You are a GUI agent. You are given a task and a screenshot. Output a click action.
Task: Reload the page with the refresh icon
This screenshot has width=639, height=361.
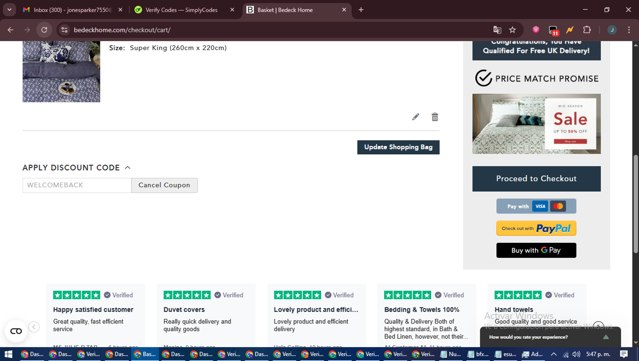click(44, 30)
